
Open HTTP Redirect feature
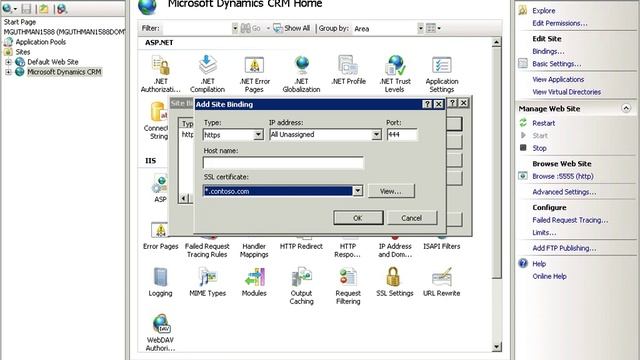pos(301,246)
